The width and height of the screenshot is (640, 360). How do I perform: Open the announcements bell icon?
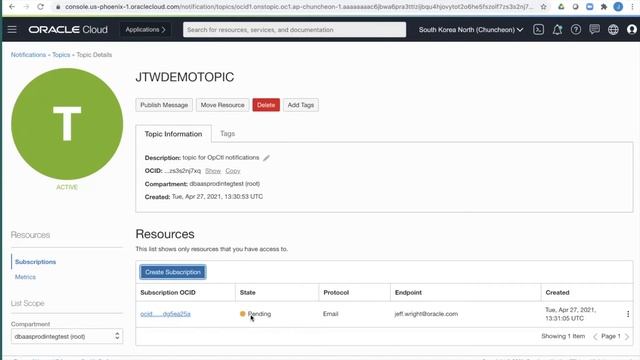point(557,29)
